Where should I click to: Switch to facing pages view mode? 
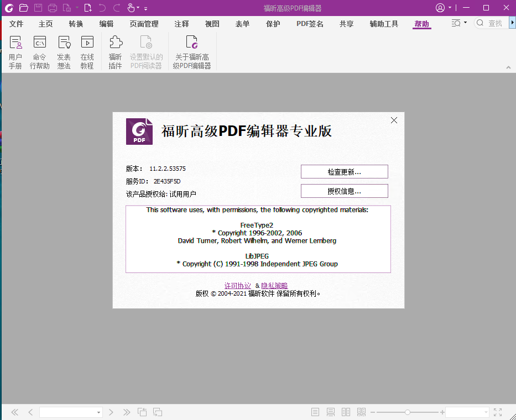346,412
